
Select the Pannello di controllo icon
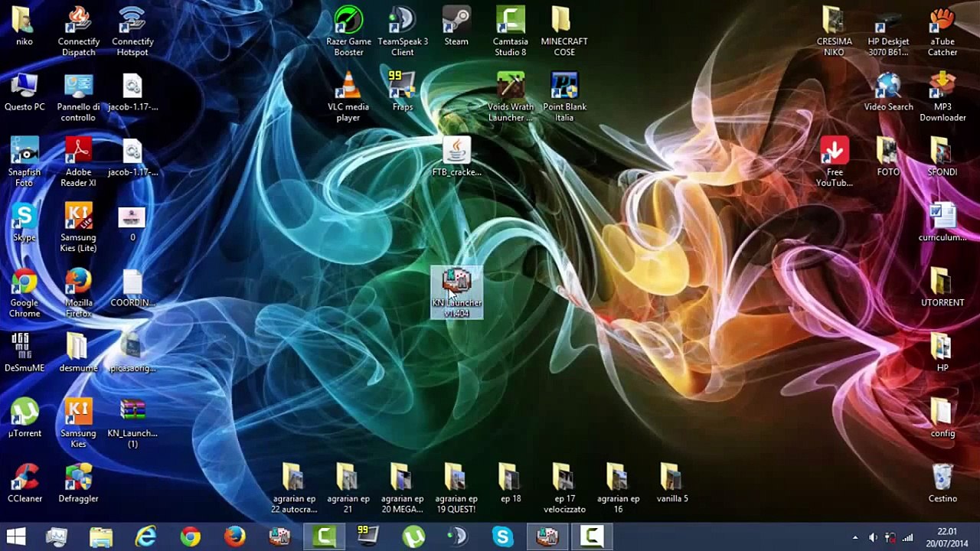(78, 96)
